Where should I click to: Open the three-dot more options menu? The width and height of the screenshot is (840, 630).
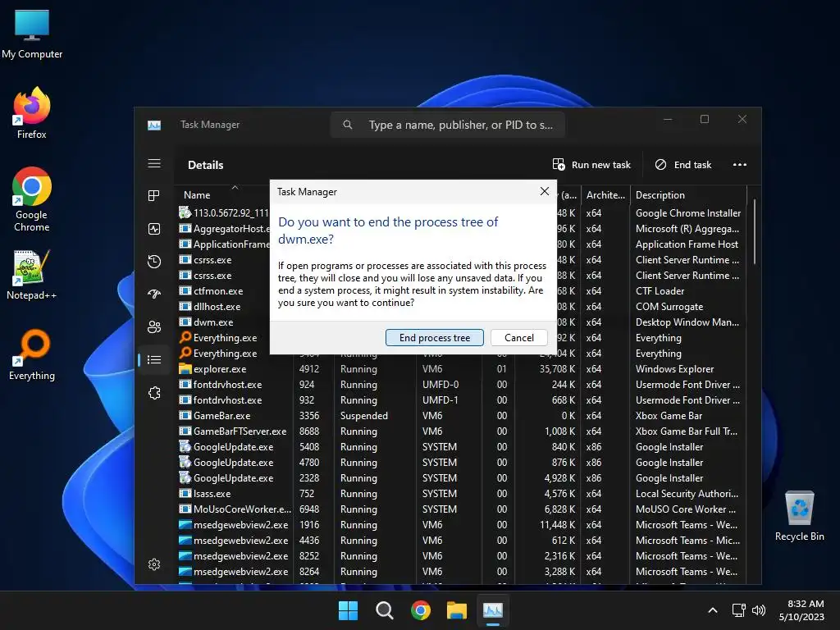(739, 164)
